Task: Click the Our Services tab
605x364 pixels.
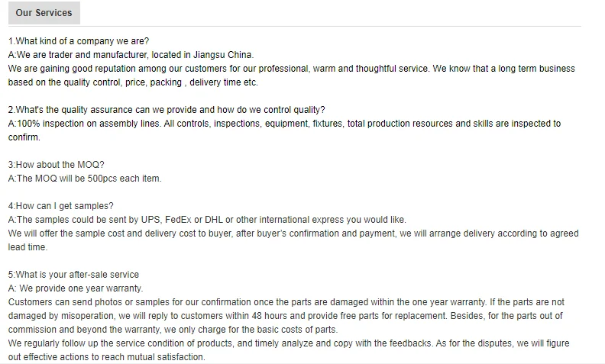Action: [44, 13]
